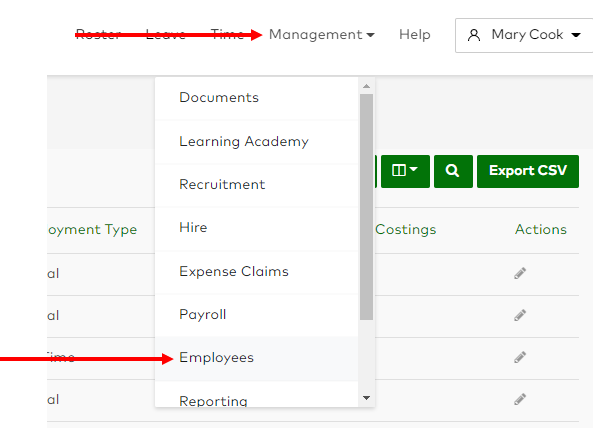
Task: Click the fourth row edit pencil icon
Action: coord(520,399)
